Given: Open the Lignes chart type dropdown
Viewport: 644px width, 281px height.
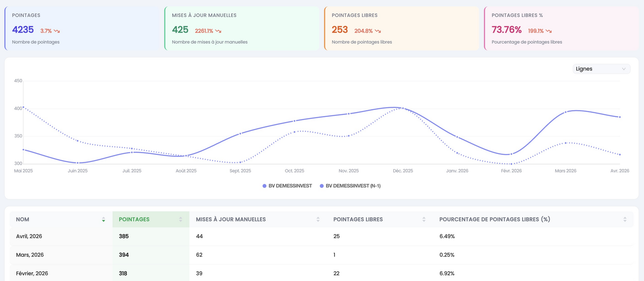Looking at the screenshot, I should click(601, 69).
